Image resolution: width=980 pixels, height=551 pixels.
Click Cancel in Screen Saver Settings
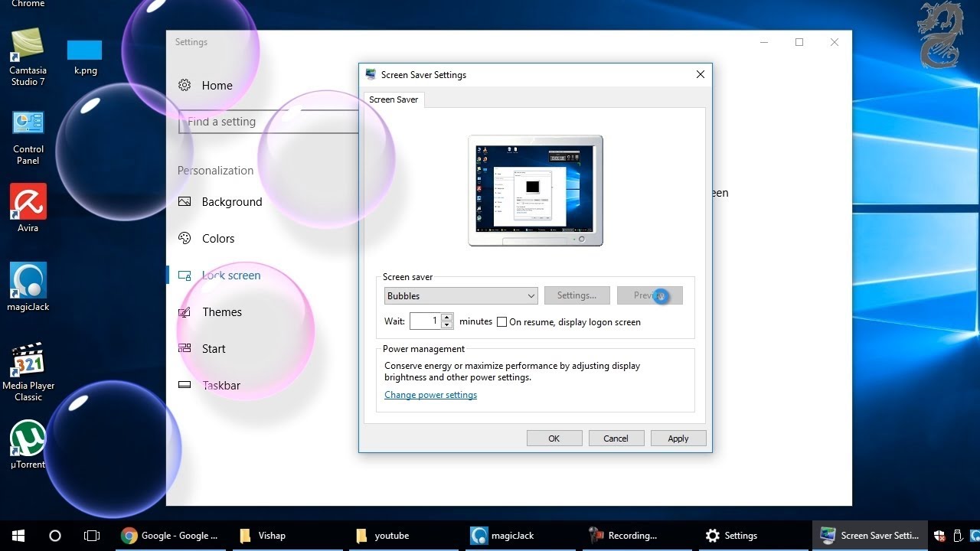(x=616, y=439)
